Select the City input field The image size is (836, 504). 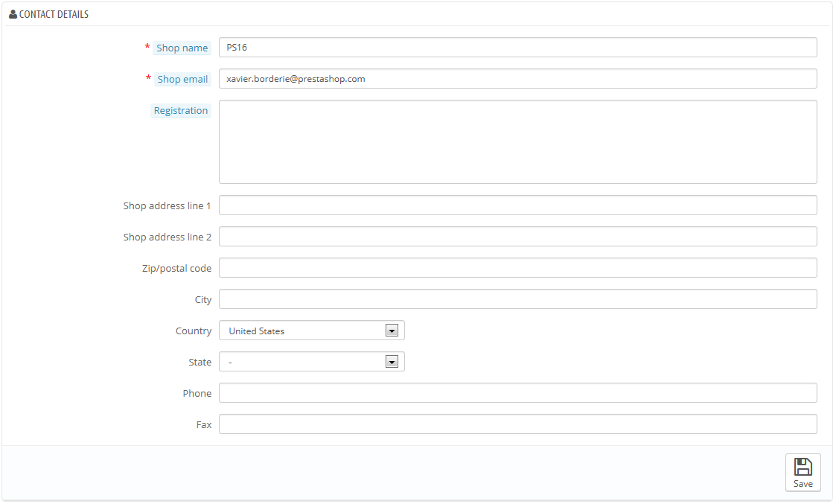517,299
